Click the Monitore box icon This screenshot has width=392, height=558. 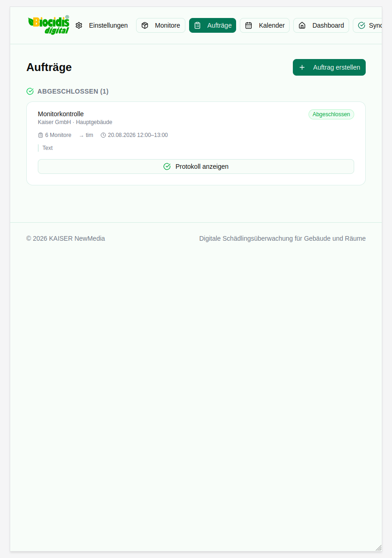145,25
